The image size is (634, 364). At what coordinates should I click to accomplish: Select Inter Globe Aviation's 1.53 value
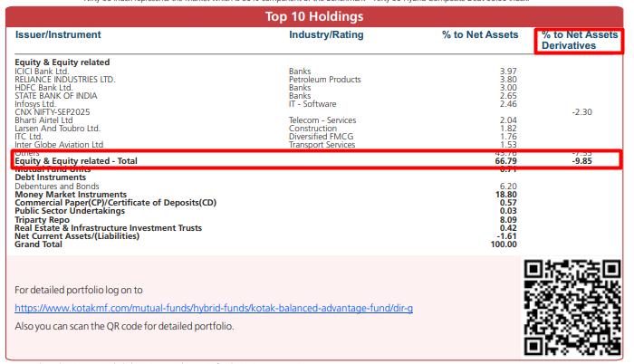tap(508, 144)
